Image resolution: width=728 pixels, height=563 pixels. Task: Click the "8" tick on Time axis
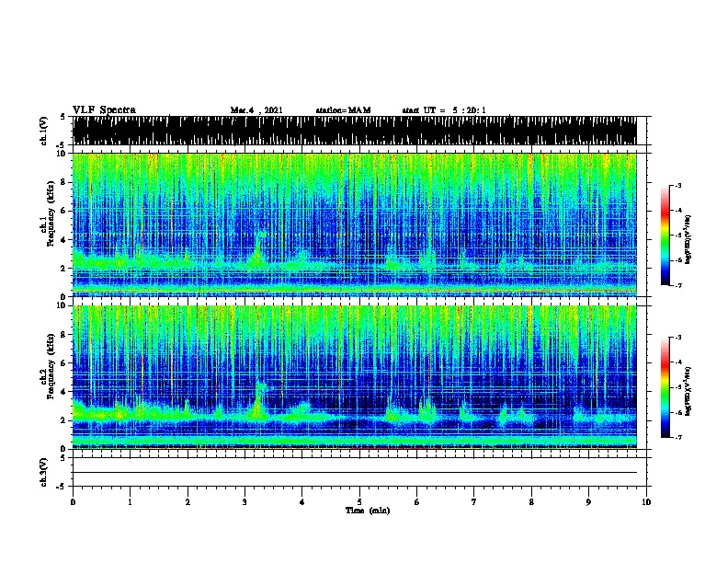click(531, 502)
